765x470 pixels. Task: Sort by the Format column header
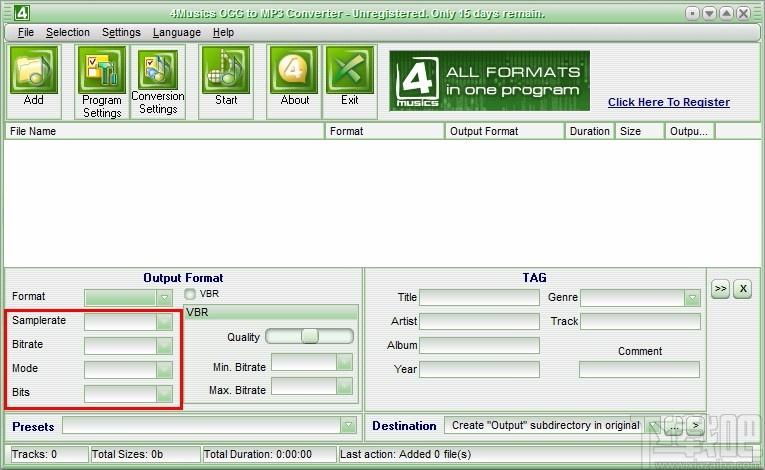385,131
